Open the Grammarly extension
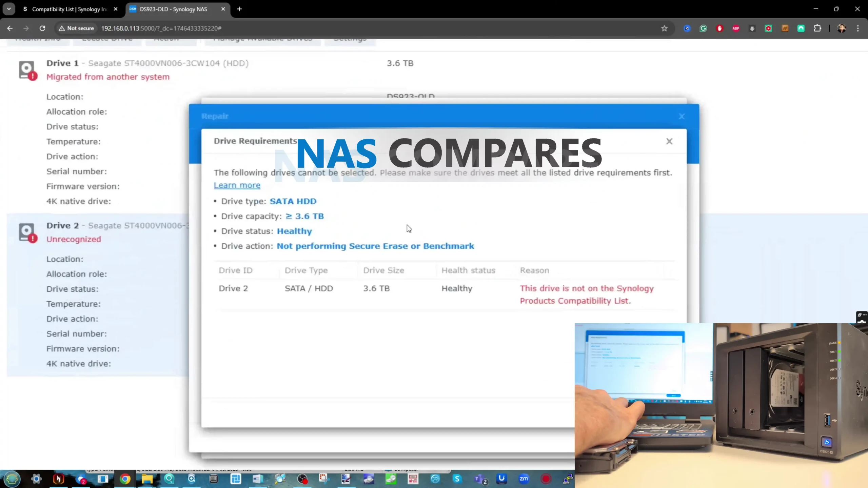This screenshot has height=488, width=868. (x=703, y=28)
